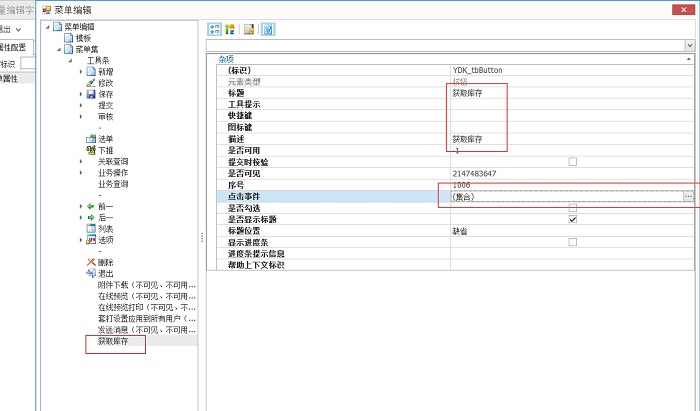The image size is (700, 411).
Task: Expand the 提交 tree node
Action: 81,105
